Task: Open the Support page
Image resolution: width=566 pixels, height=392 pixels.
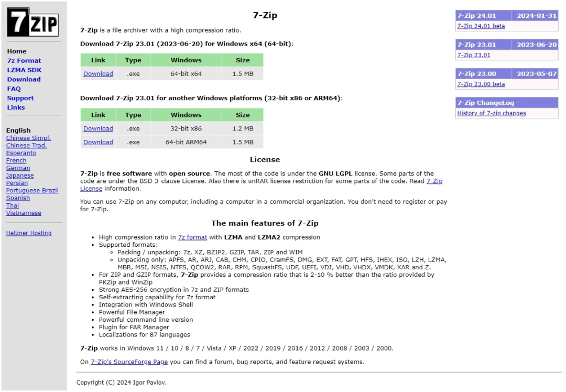Action: 20,98
